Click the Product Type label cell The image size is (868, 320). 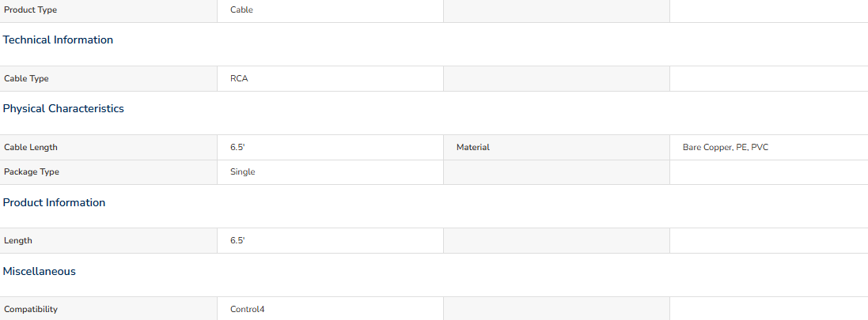click(x=108, y=10)
